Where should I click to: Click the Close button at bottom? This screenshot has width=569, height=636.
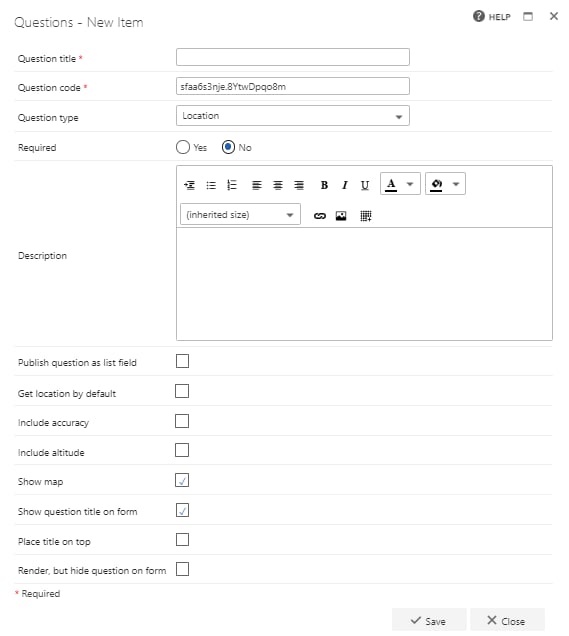tap(507, 621)
